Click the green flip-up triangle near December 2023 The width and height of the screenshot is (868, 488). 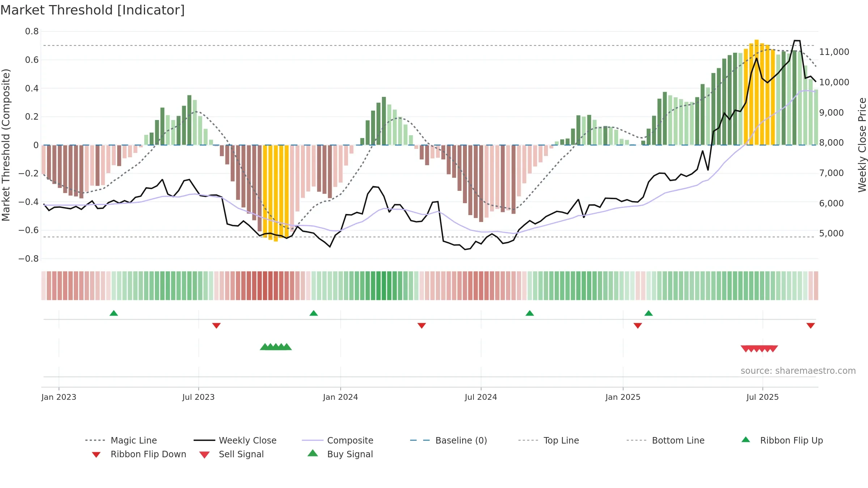tap(314, 313)
